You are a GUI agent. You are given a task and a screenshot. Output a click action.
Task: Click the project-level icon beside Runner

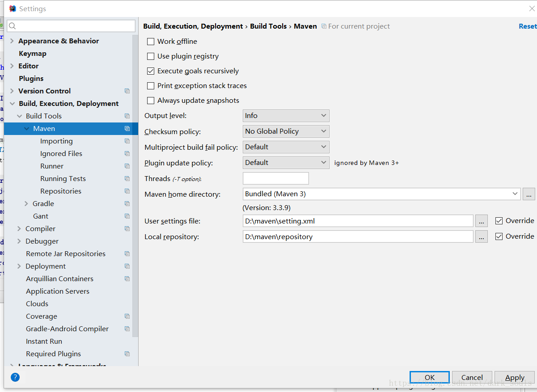click(x=127, y=166)
